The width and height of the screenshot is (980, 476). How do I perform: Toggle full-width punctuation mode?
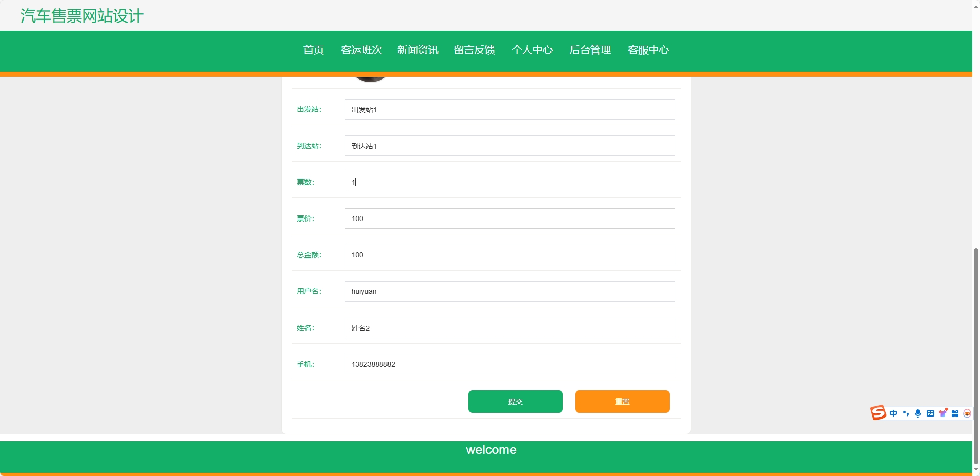click(905, 413)
